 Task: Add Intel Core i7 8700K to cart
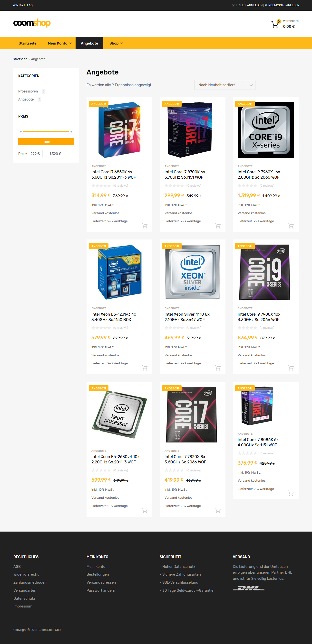[x=218, y=226]
